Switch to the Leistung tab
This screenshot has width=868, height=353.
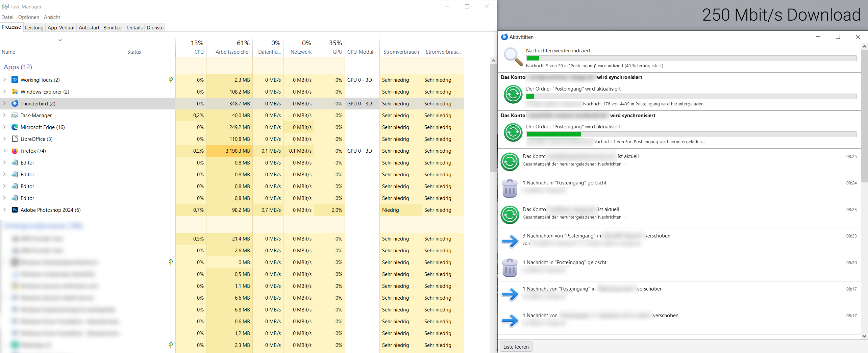tap(34, 28)
